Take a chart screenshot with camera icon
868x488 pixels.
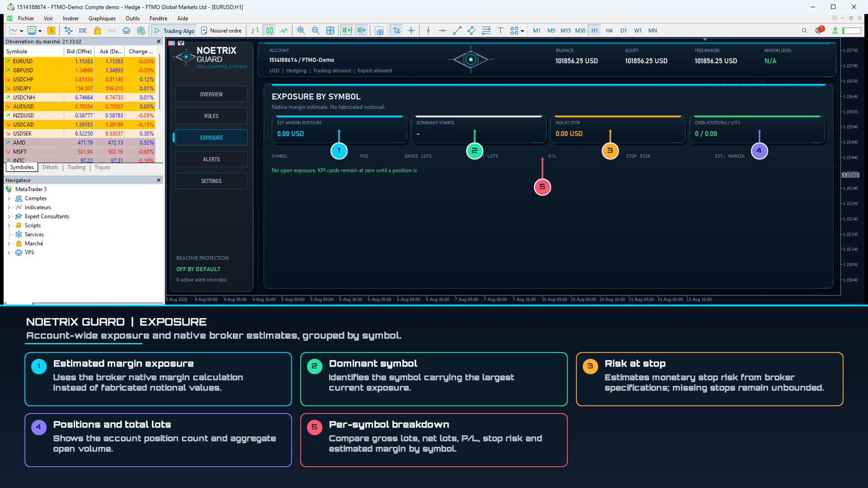(x=379, y=31)
